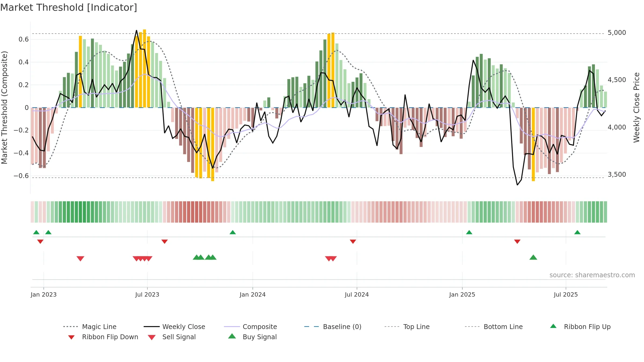Click the Jul 2025 x-axis label
The height and width of the screenshot is (362, 644).
(566, 294)
